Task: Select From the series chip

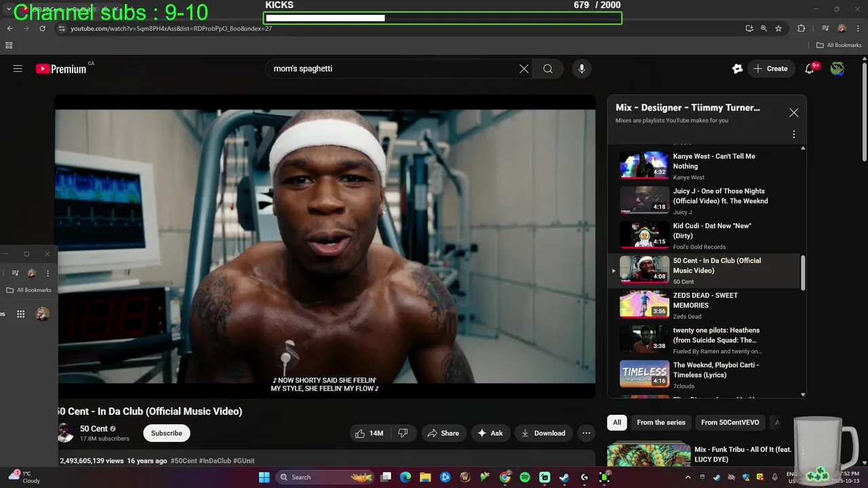Action: click(661, 422)
